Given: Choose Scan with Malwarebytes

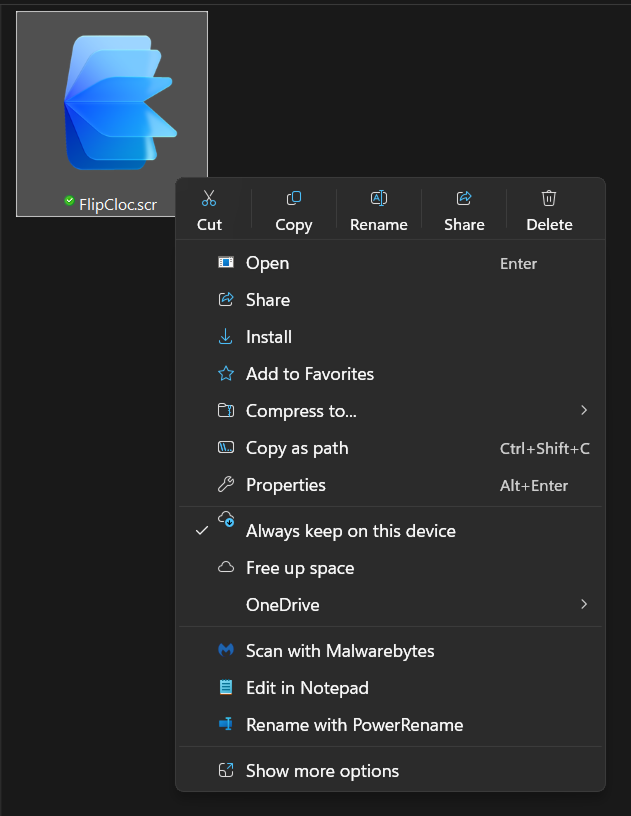Looking at the screenshot, I should pos(390,651).
